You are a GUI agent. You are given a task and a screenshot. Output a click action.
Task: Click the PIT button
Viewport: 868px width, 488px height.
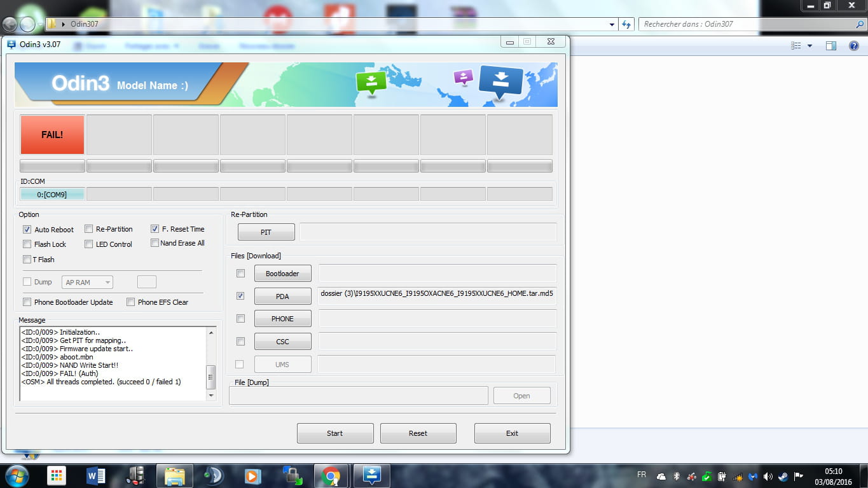click(266, 232)
